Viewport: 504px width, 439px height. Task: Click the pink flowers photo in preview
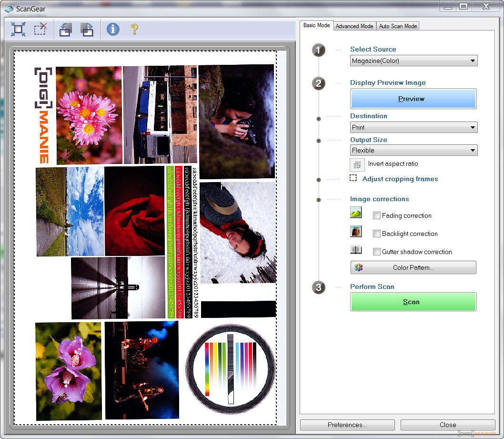[89, 115]
